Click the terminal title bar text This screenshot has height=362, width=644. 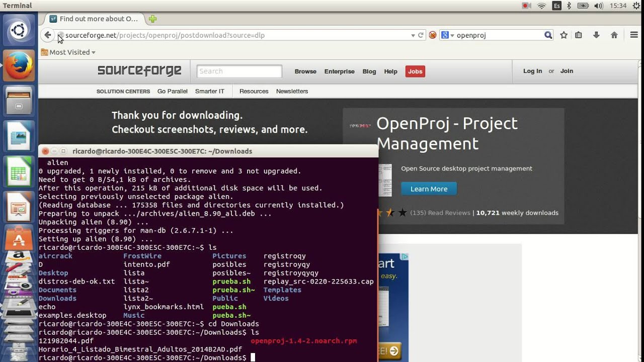point(163,151)
